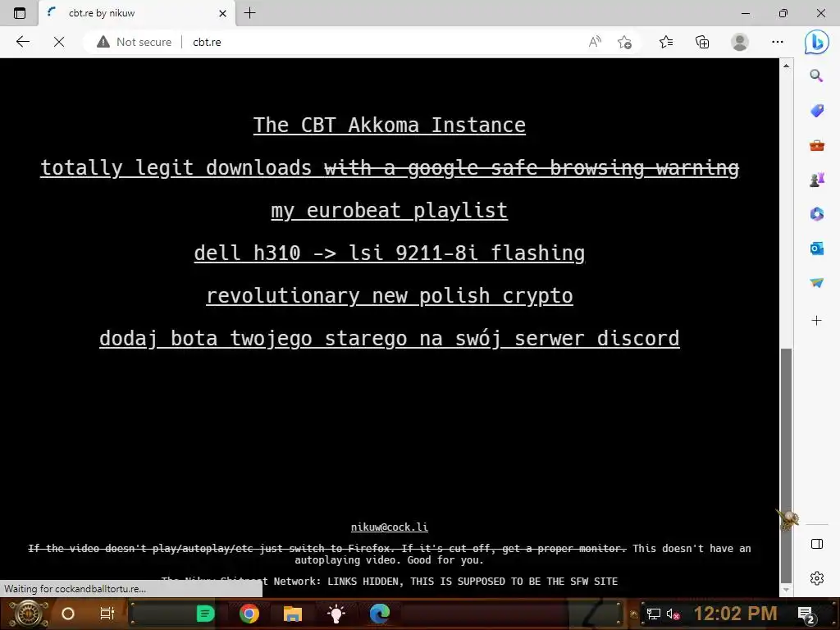Select the cbt.re by nikuw tab
Screen dimensions: 840x630
click(x=137, y=13)
